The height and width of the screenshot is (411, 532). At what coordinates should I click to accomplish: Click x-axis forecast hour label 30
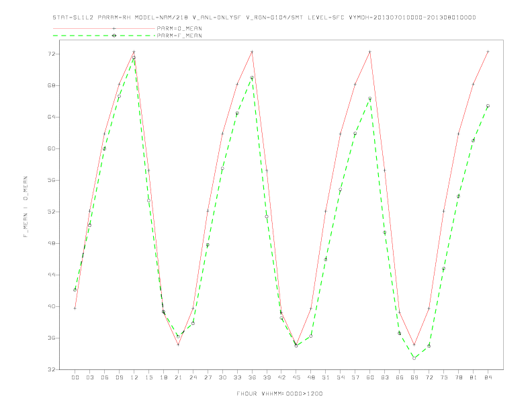click(222, 377)
